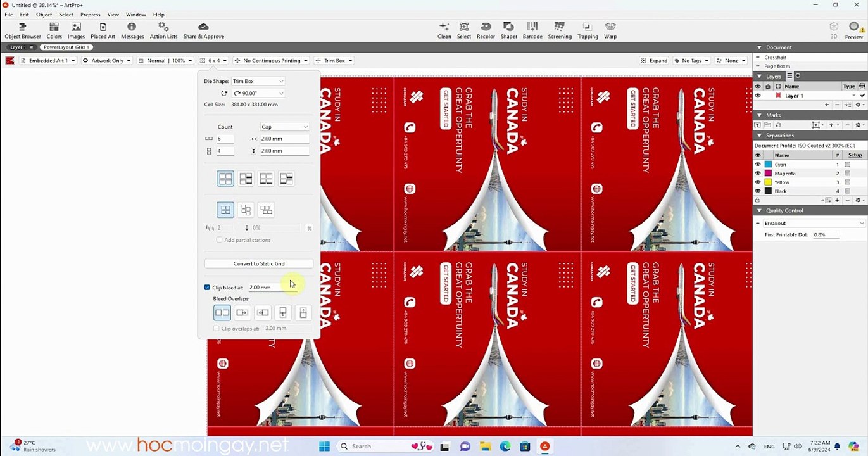Open the Gap mode dropdown

(284, 127)
